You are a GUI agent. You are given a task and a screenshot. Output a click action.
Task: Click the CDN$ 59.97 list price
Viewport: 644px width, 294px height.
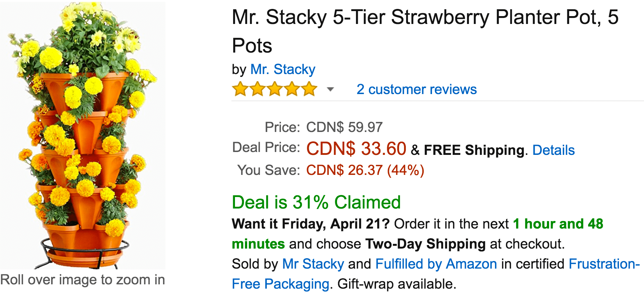(344, 127)
